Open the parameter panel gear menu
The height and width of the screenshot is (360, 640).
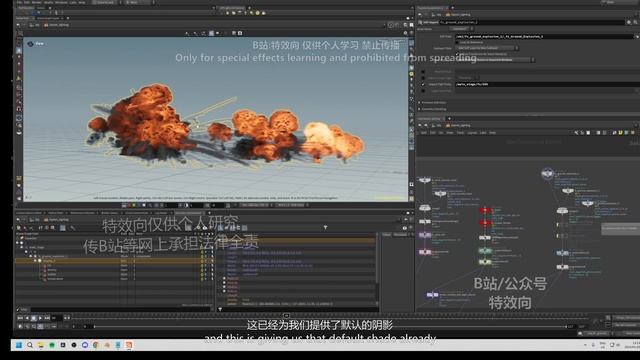pos(629,22)
